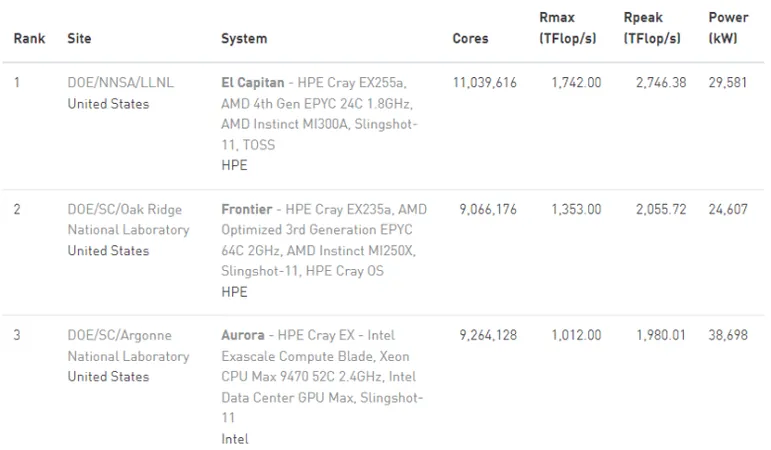Select the Power (kW) column header
Viewport: 771px width, 450px height.
(728, 28)
